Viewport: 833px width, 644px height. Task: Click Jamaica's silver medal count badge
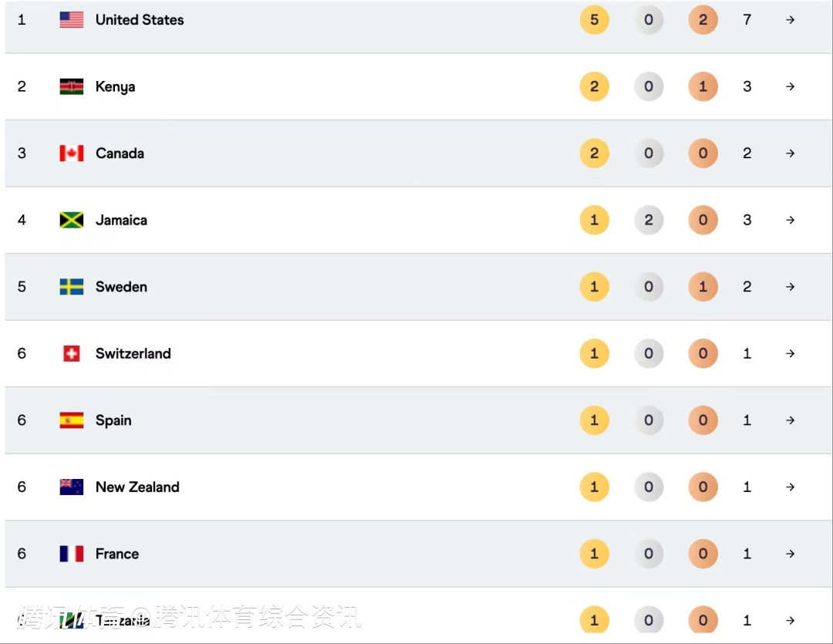point(649,220)
